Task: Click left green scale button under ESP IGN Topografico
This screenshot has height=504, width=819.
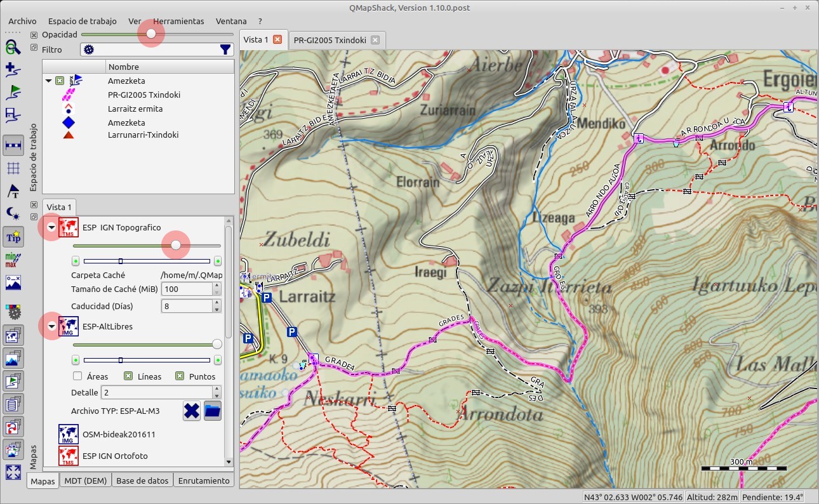Action: coord(76,261)
